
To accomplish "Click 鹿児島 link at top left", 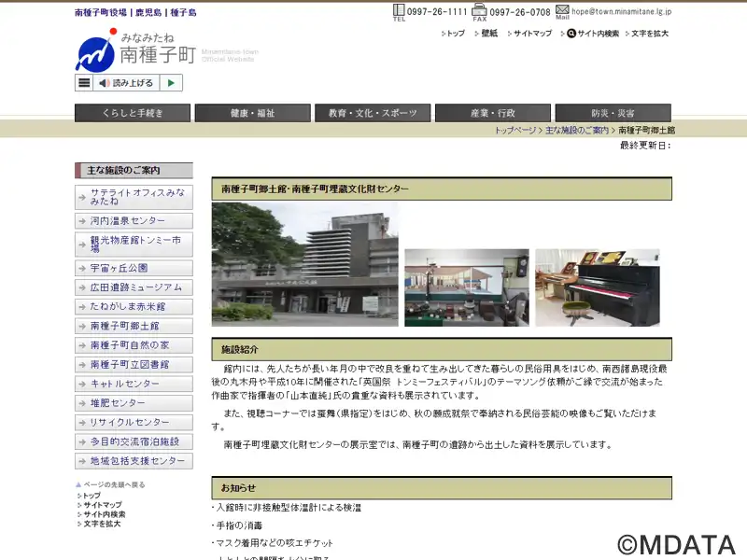I will (148, 12).
